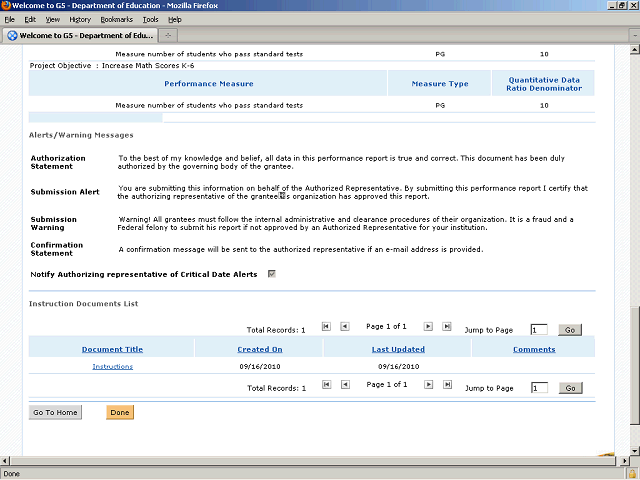Screen dimensions: 640x480
Task: Open the tab list dropdown arrow
Action: tap(635, 36)
